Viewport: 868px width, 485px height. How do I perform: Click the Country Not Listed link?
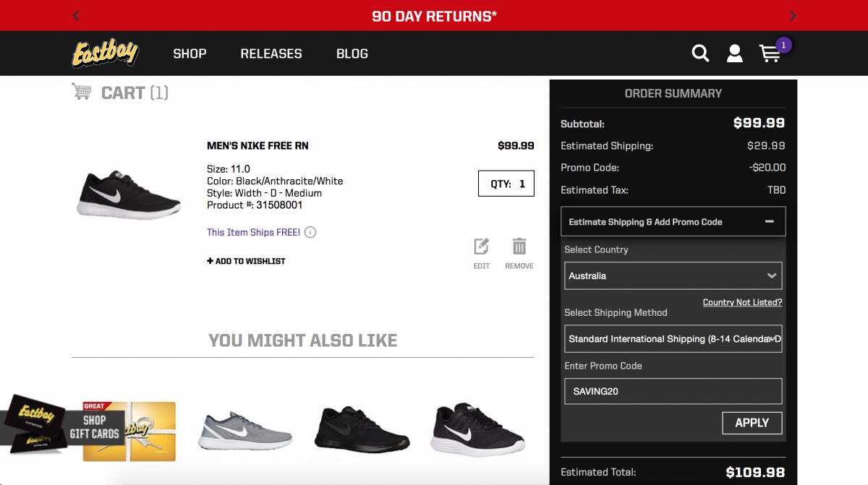(x=742, y=302)
